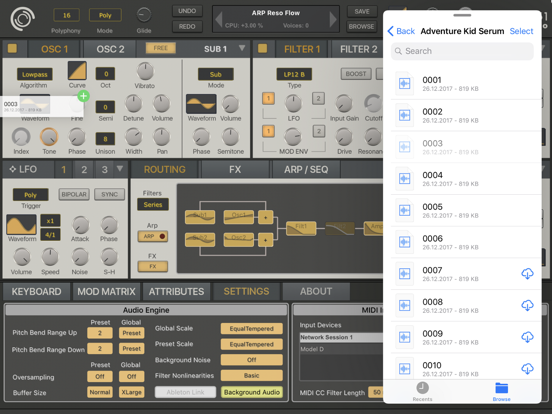Image resolution: width=552 pixels, height=414 pixels.
Task: Expand the SUB 1 selector arrow
Action: coord(242,48)
